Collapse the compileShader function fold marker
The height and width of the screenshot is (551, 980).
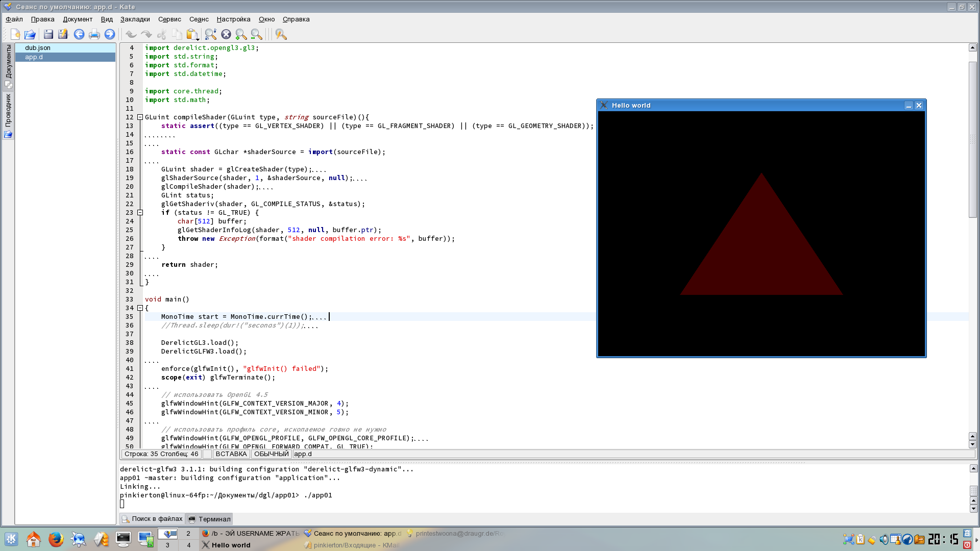click(x=140, y=117)
